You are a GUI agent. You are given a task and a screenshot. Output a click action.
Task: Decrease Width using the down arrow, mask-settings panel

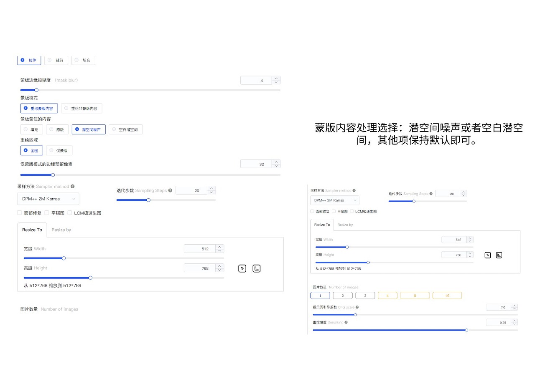tap(220, 251)
